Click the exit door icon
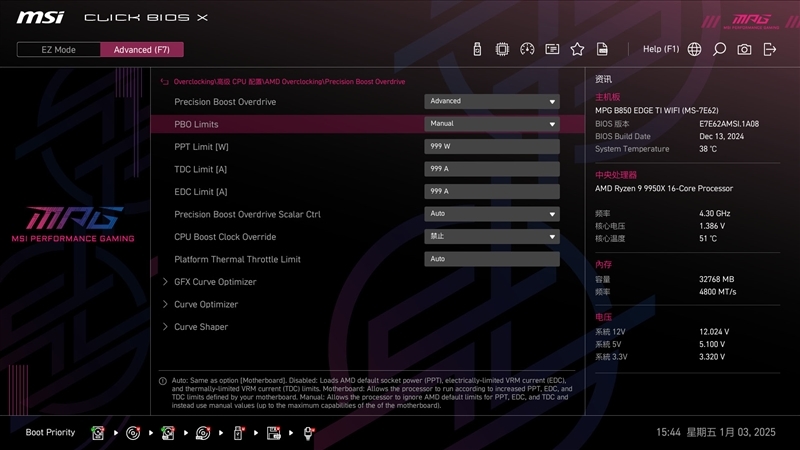 point(769,49)
